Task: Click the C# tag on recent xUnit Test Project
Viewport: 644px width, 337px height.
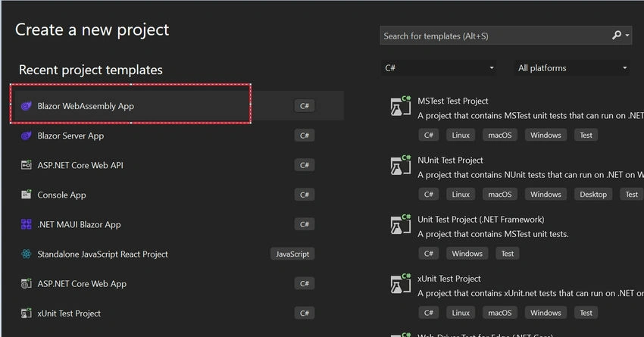Action: (x=305, y=314)
